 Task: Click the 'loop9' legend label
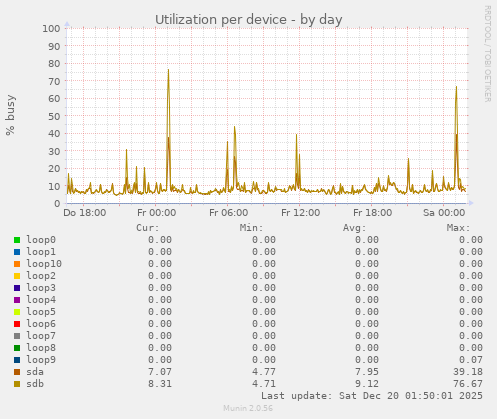click(x=41, y=360)
